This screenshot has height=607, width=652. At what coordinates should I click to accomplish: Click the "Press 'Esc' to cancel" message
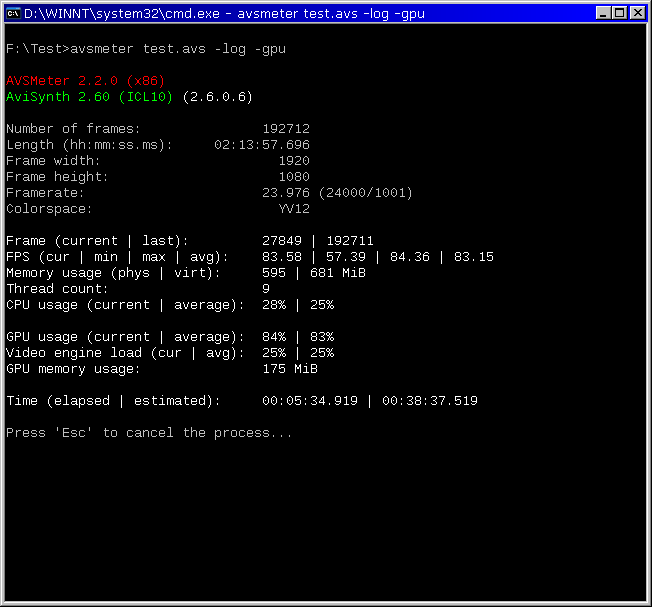coord(149,433)
